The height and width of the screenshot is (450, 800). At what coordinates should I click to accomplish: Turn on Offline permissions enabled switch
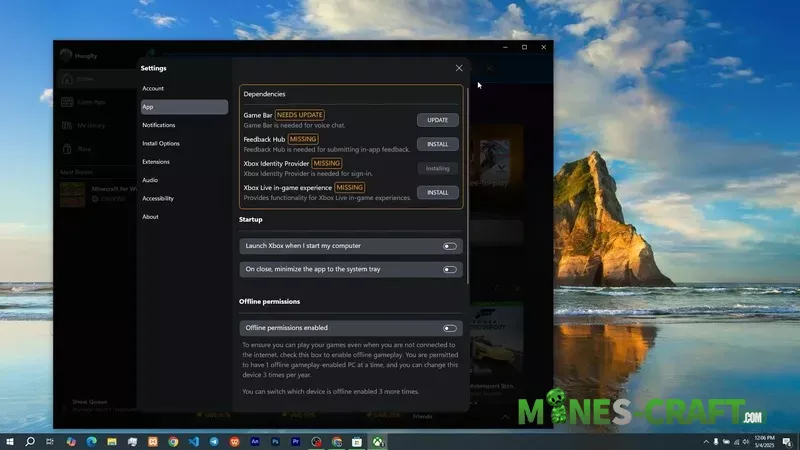tap(449, 328)
